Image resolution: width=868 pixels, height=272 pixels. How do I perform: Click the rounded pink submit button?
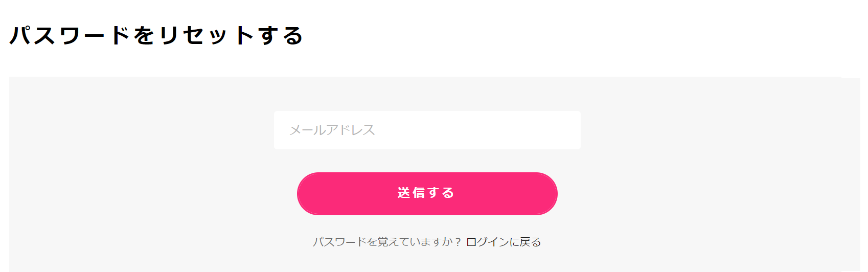[427, 193]
